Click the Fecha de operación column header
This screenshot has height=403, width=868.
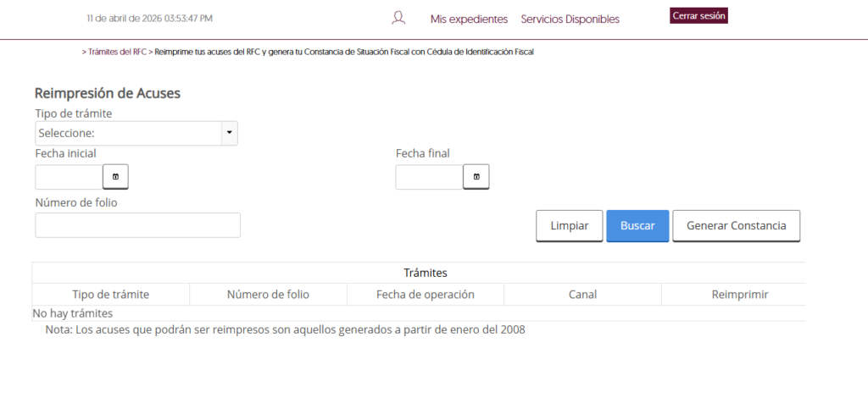pos(426,295)
